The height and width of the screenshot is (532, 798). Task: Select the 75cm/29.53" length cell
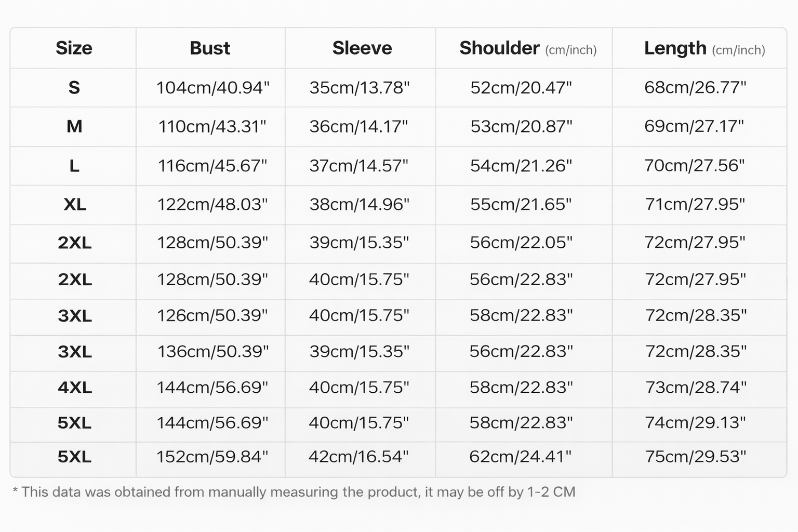(x=696, y=457)
